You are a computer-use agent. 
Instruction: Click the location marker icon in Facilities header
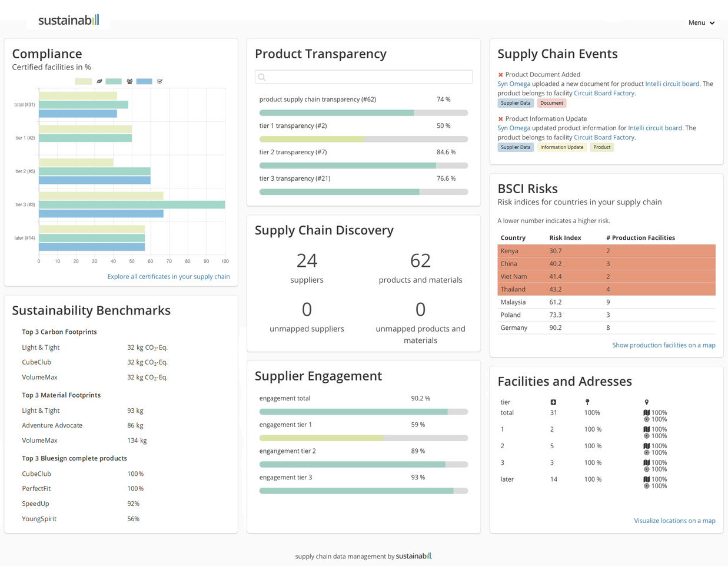click(646, 402)
